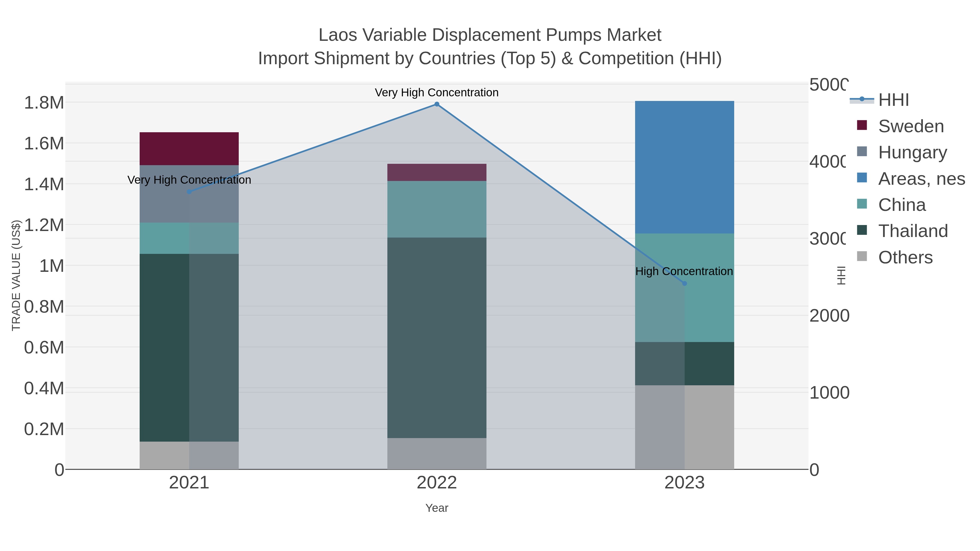The height and width of the screenshot is (551, 980).
Task: Toggle the China legend entry
Action: coord(891,205)
